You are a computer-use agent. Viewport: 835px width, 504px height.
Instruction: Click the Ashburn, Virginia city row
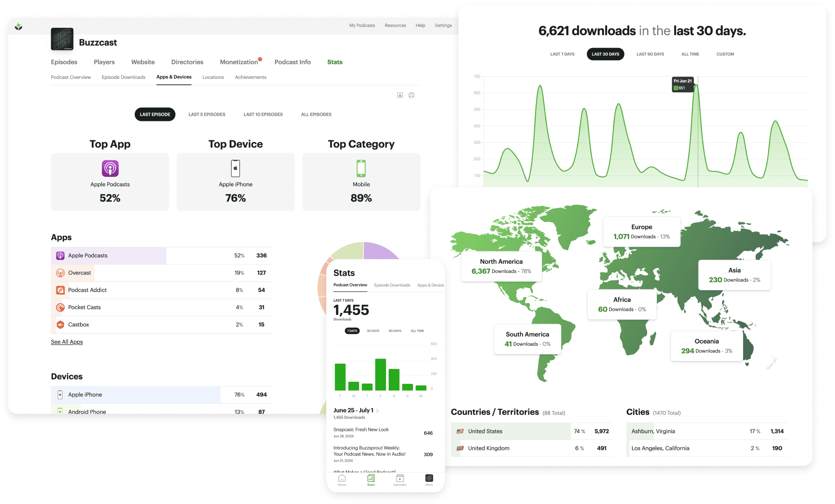click(707, 431)
